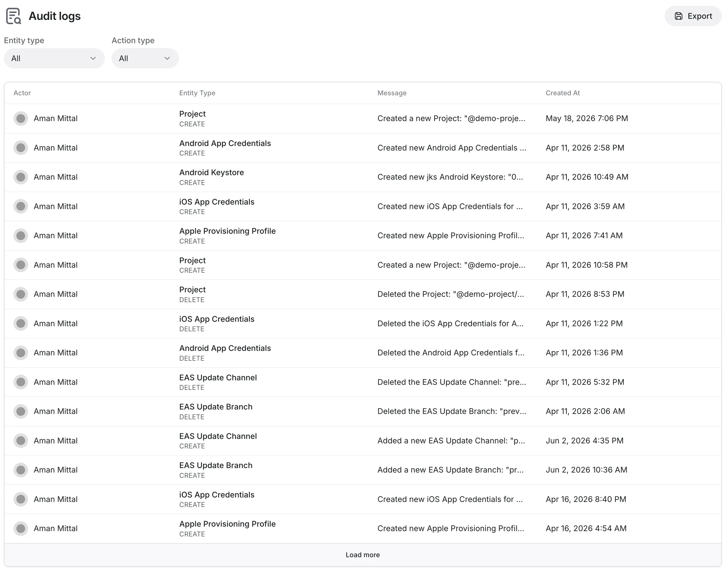Click avatar in Project DELETE row
Image resolution: width=728 pixels, height=574 pixels.
click(x=21, y=294)
